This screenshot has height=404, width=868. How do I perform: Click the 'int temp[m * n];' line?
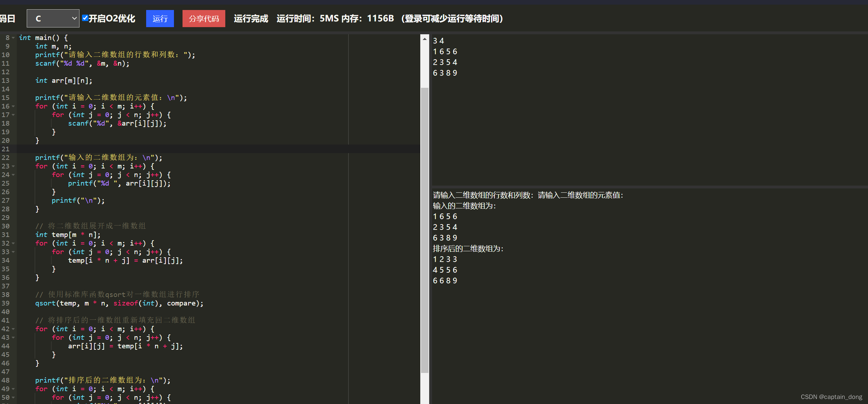coord(68,235)
